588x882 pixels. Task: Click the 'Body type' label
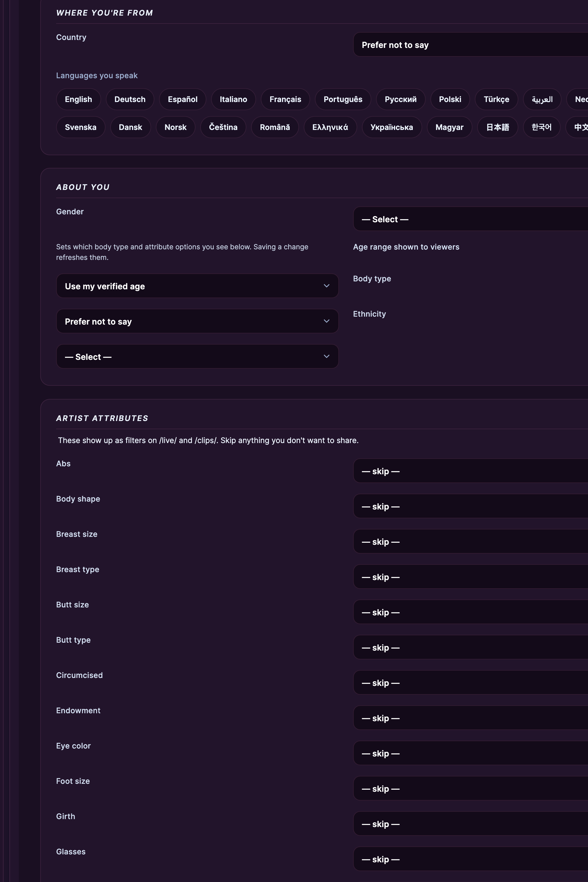pyautogui.click(x=372, y=279)
